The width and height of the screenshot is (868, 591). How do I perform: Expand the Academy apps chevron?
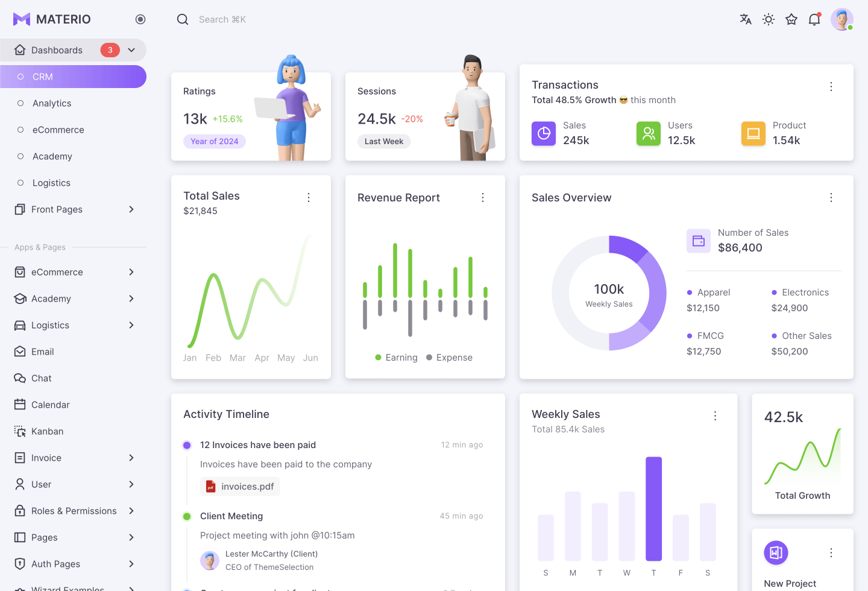[x=131, y=299]
